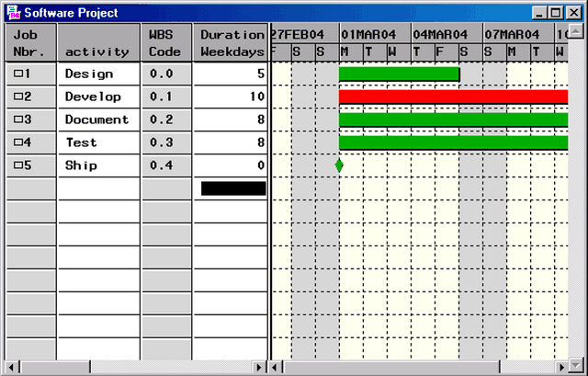Click the green Test task bar
This screenshot has width=588, height=376.
coord(453,142)
